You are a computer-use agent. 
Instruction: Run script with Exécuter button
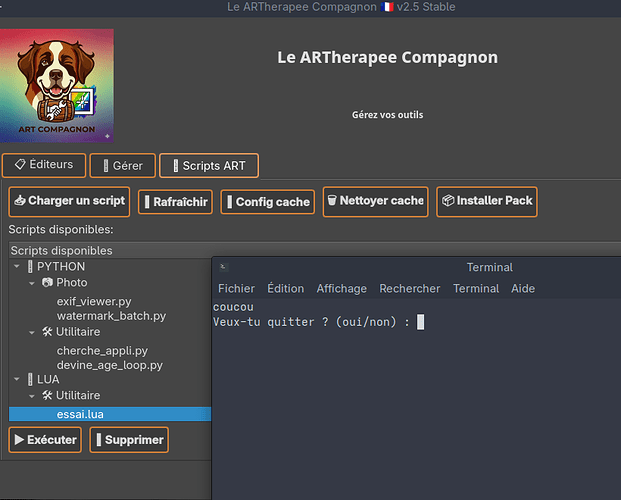(45, 440)
